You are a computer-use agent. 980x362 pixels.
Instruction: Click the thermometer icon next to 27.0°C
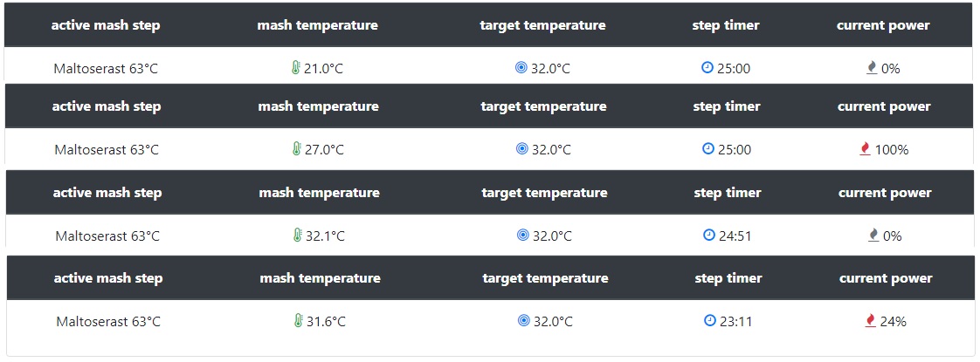pyautogui.click(x=297, y=149)
